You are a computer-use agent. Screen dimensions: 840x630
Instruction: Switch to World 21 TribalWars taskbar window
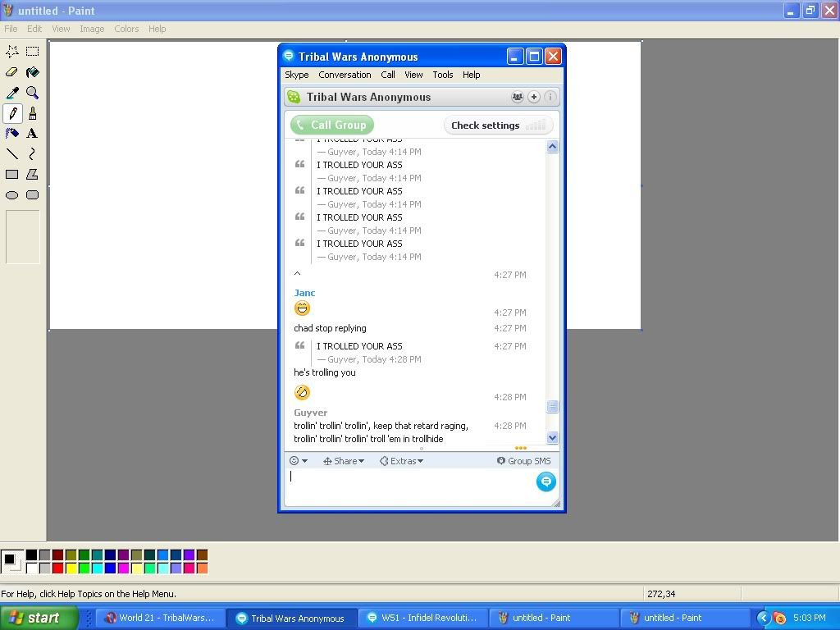160,619
